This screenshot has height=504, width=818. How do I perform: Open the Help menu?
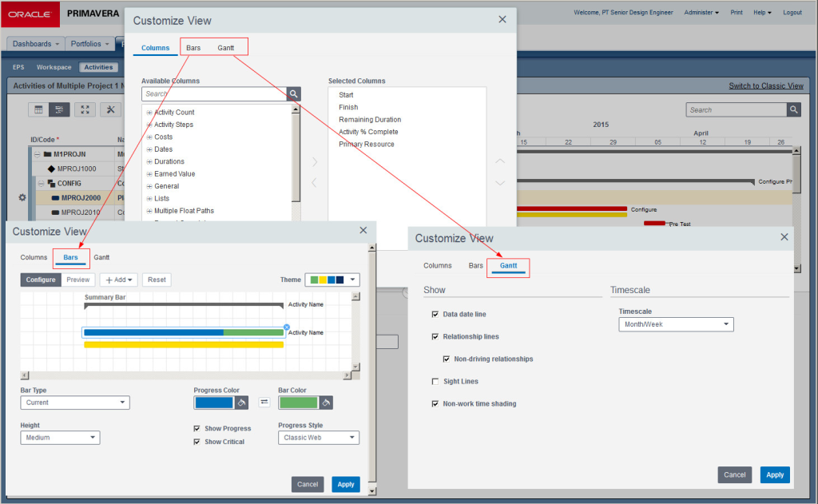762,13
